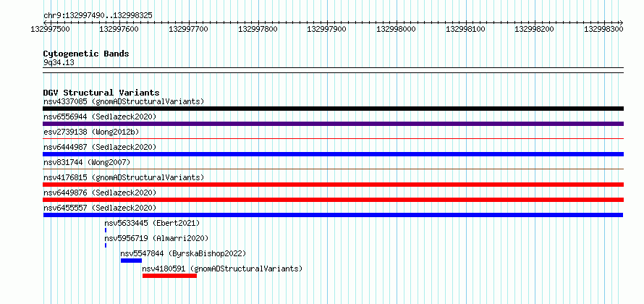
Task: Click the small nsv5956719 blue marker
Action: point(106,245)
